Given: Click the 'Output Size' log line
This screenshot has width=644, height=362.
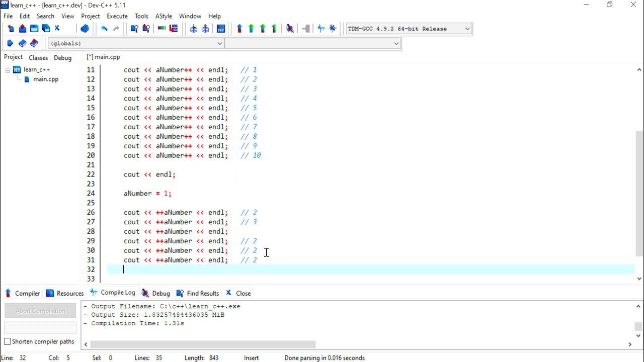Looking at the screenshot, I should 153,315.
